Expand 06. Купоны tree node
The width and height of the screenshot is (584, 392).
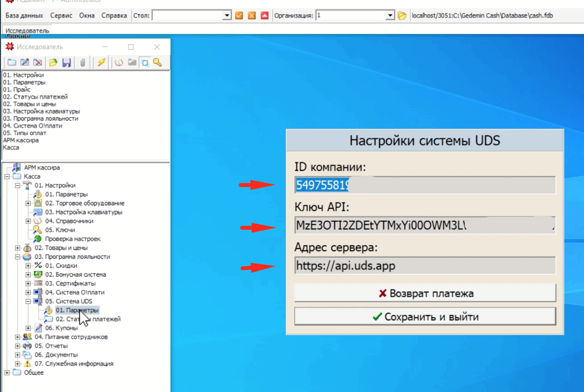[x=28, y=328]
